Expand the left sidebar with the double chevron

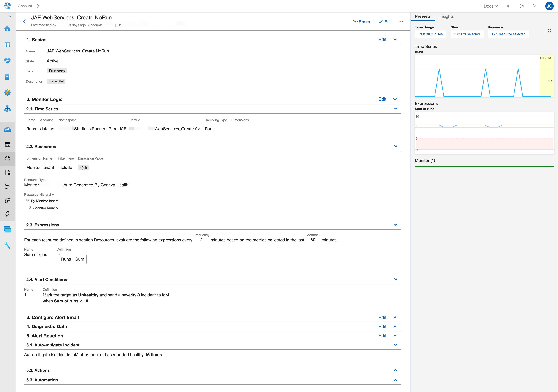coord(9,17)
